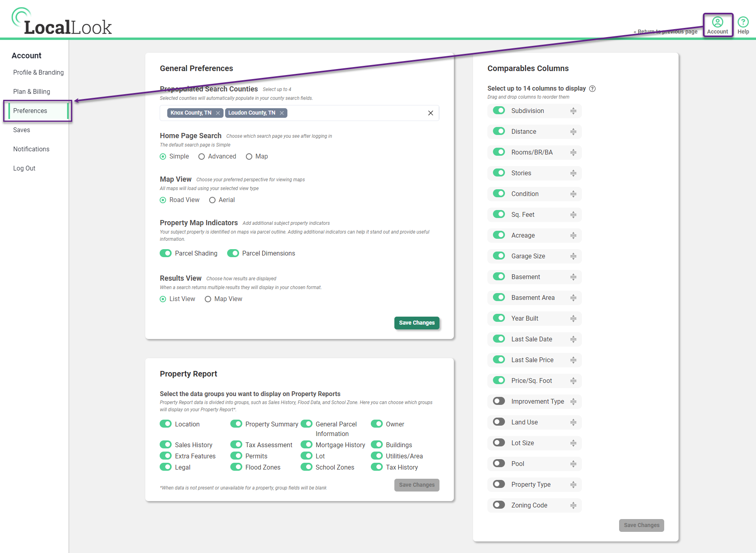Remove the Loudon County, TN chip
The height and width of the screenshot is (553, 756).
[281, 113]
